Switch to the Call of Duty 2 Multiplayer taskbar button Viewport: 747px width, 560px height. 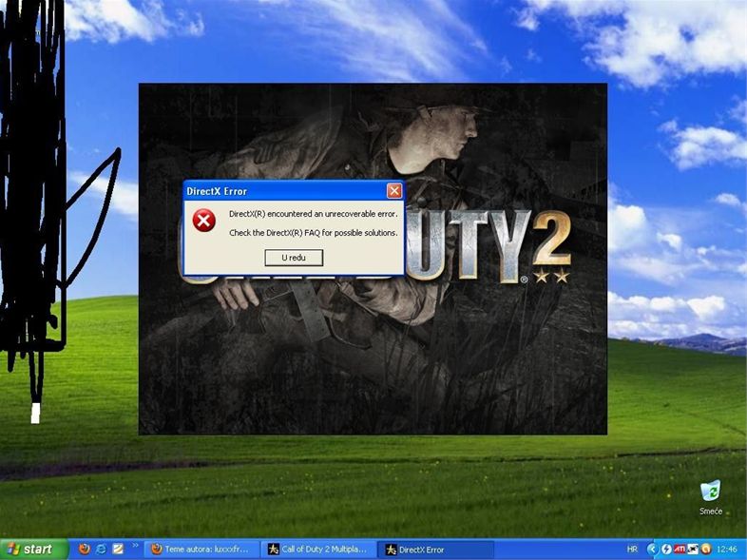[318, 550]
